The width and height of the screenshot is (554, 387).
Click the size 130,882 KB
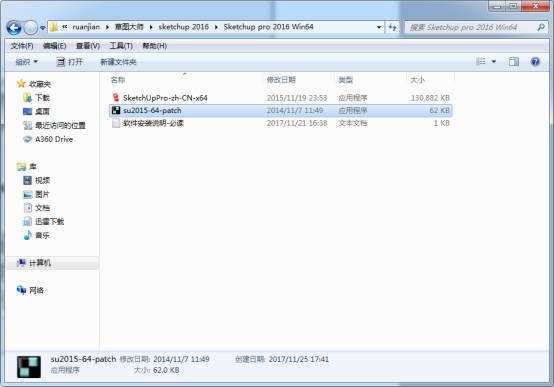[x=430, y=98]
